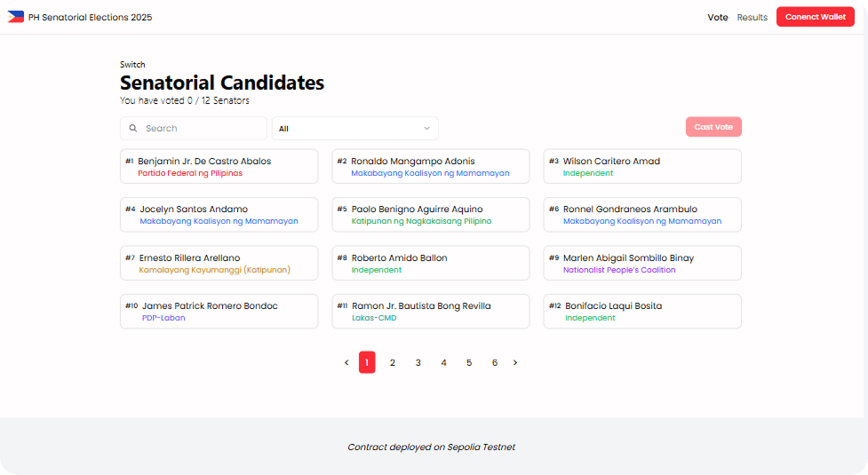Select candidate Benjamin Jr. De Castro Abalos
Screen dimensions: 868x475
219,167
